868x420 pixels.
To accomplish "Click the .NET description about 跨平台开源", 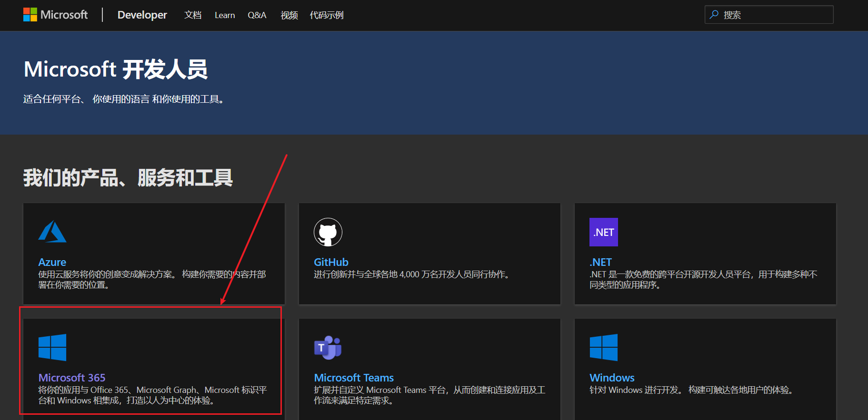I will click(703, 280).
